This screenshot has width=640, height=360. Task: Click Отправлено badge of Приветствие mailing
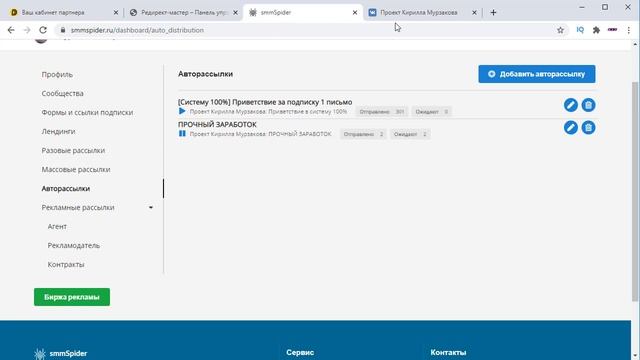click(382, 111)
